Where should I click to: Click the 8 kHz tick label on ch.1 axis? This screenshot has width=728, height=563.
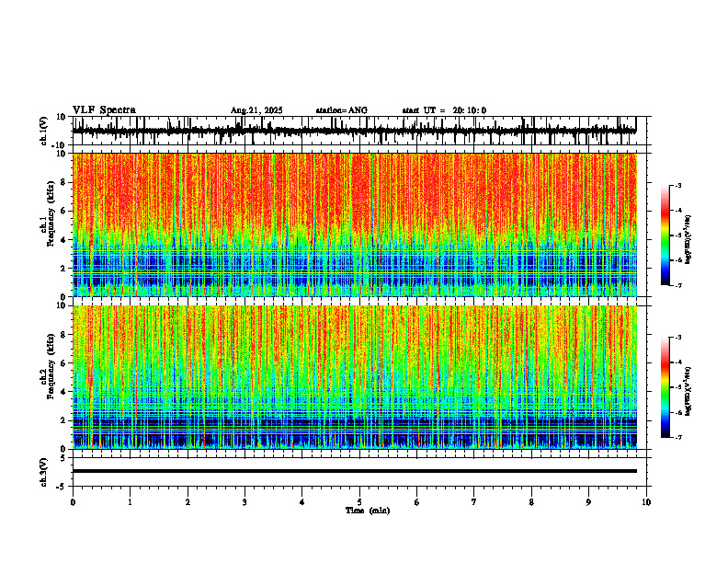64,182
